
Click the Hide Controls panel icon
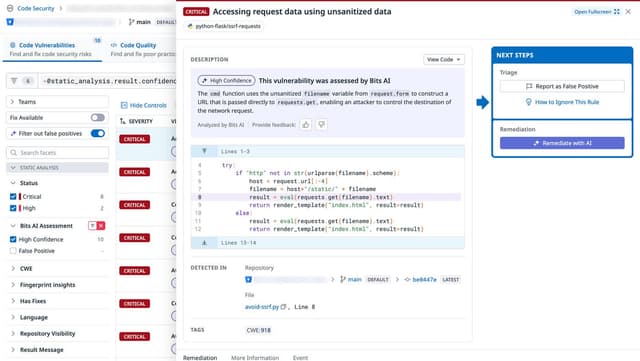point(124,105)
